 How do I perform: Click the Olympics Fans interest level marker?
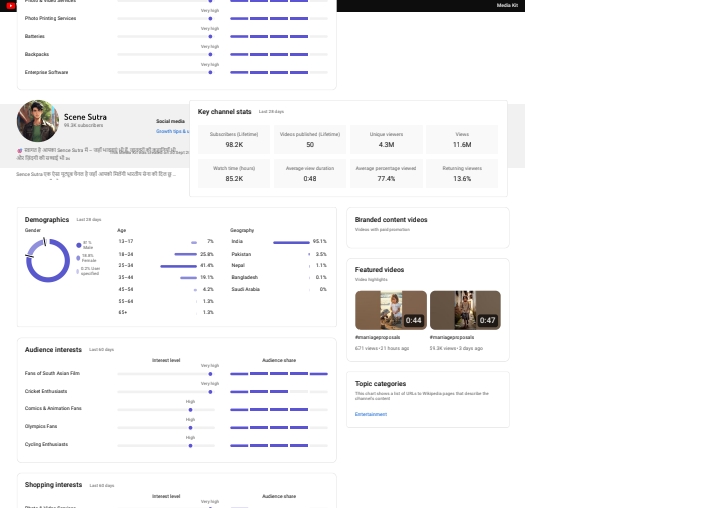[x=190, y=427]
